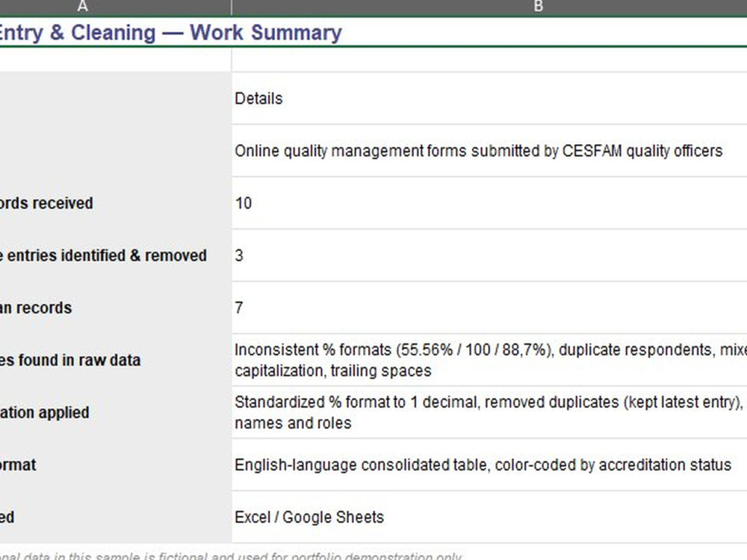Select the 'an records' label cell

tap(115, 308)
